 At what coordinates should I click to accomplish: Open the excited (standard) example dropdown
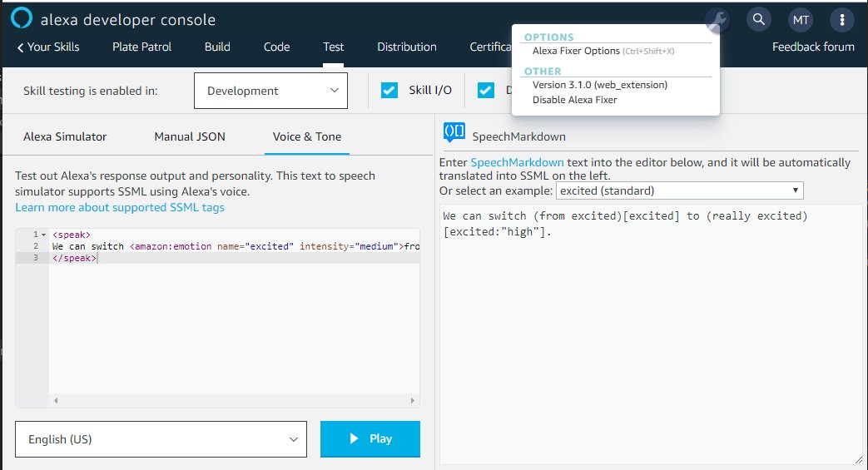[x=680, y=190]
